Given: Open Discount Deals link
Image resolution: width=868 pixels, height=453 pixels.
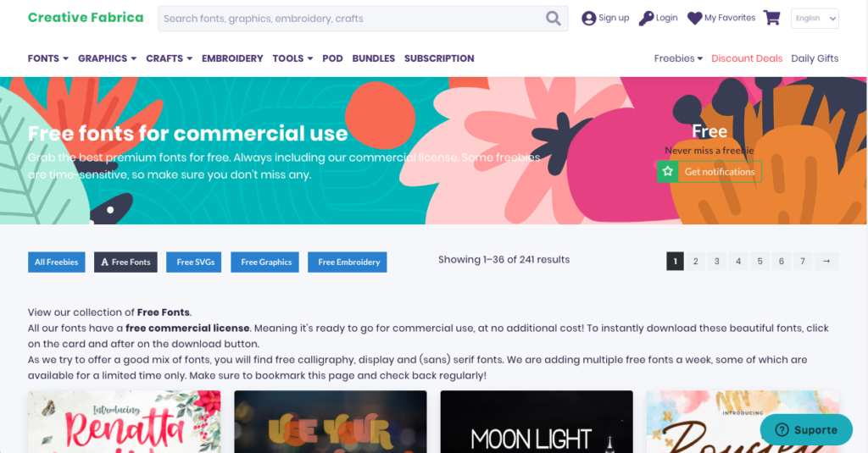Looking at the screenshot, I should click(747, 58).
